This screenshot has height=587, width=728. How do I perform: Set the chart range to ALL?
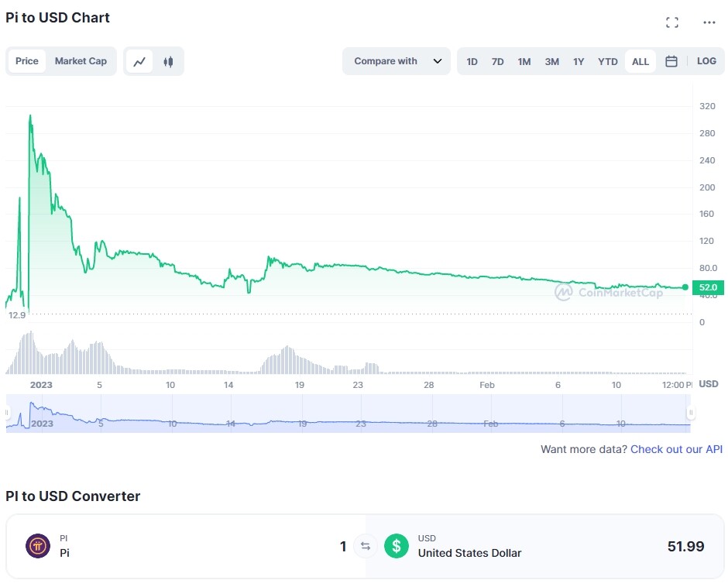coord(640,61)
